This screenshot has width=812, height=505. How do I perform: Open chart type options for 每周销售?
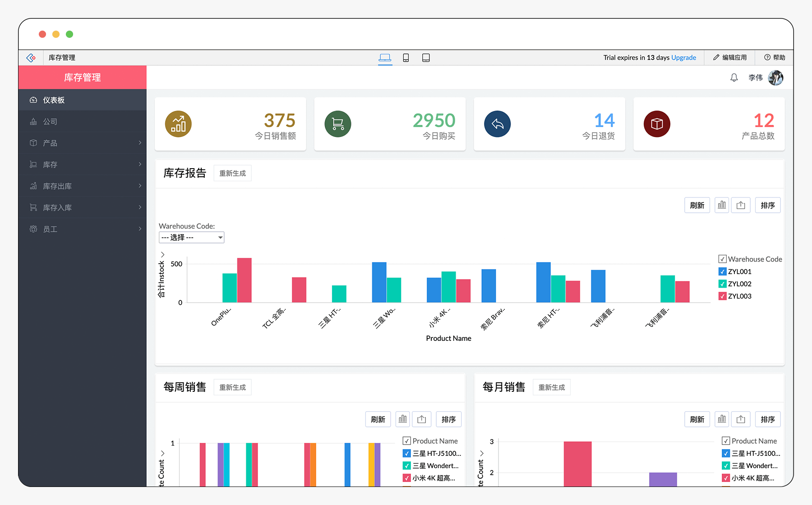coord(402,419)
